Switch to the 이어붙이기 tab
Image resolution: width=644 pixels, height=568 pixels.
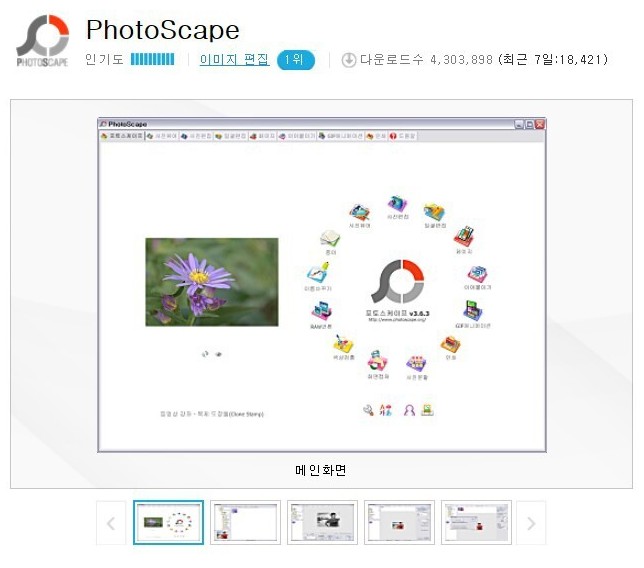[297, 136]
